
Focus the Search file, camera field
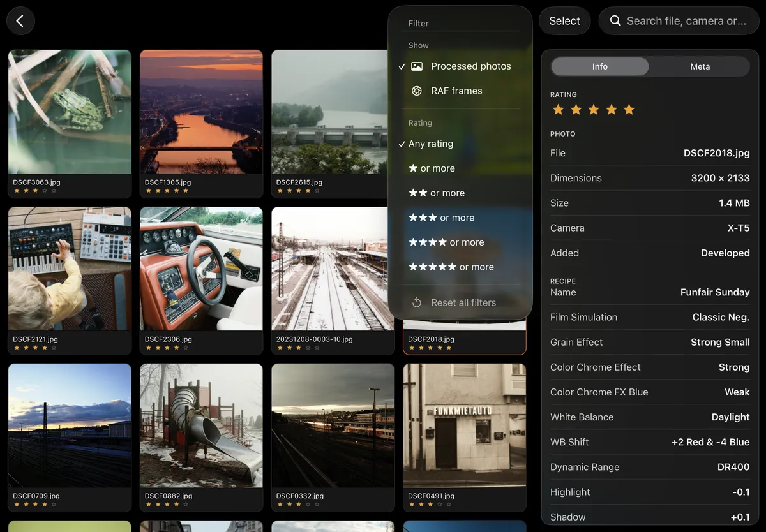point(679,21)
